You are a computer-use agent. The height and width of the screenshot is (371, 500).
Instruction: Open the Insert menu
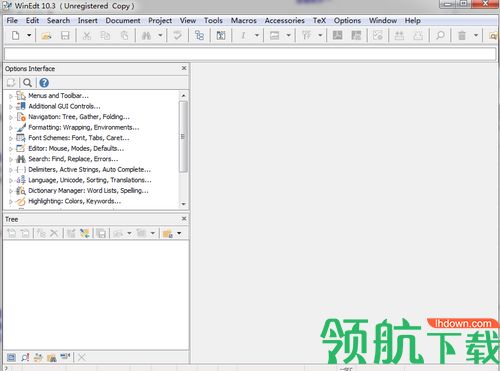pyautogui.click(x=88, y=21)
